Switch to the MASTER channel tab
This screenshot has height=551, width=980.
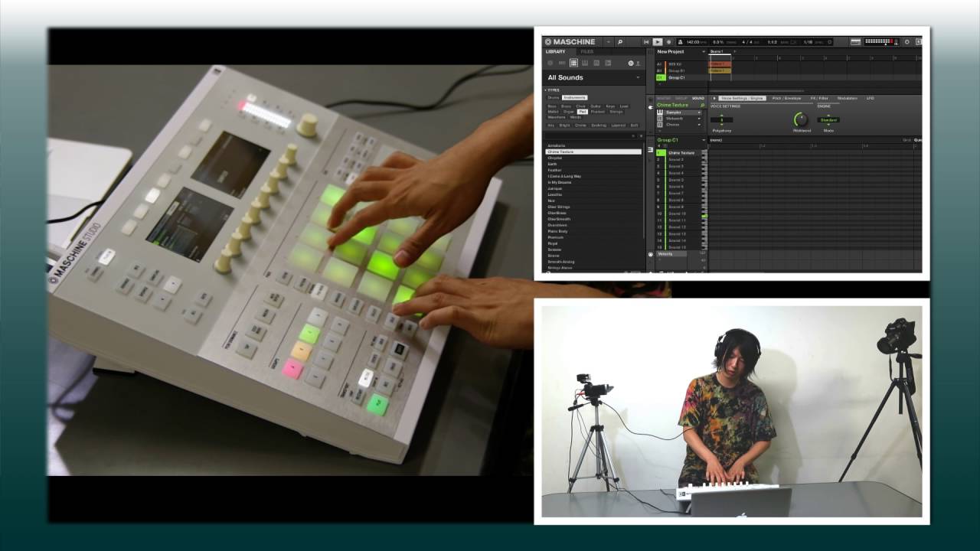(x=664, y=98)
